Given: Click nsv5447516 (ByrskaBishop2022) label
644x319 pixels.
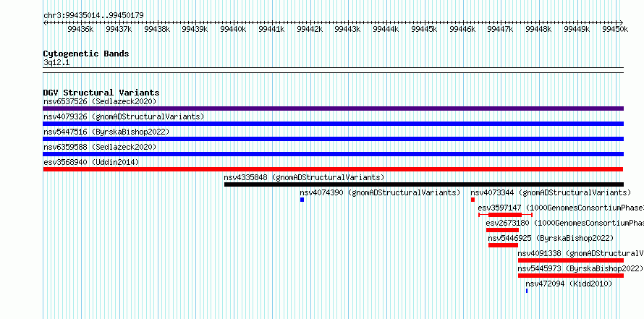Looking at the screenshot, I should [x=106, y=132].
